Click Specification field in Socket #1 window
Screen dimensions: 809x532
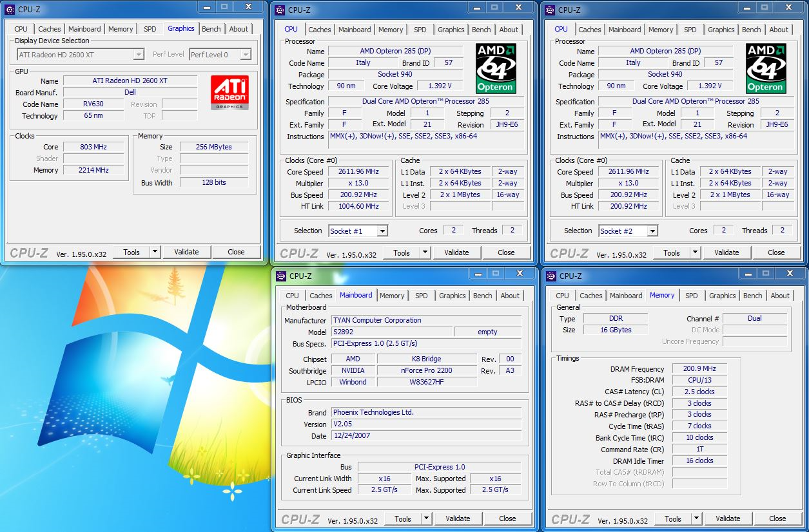point(425,101)
